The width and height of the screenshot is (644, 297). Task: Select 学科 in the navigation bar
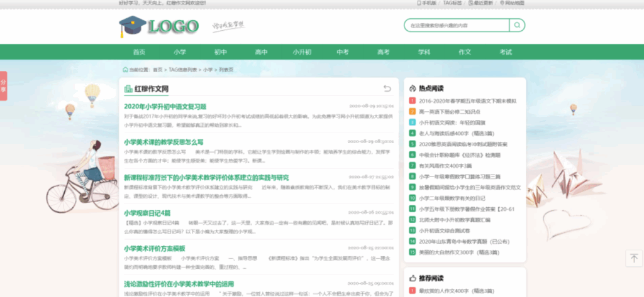425,52
